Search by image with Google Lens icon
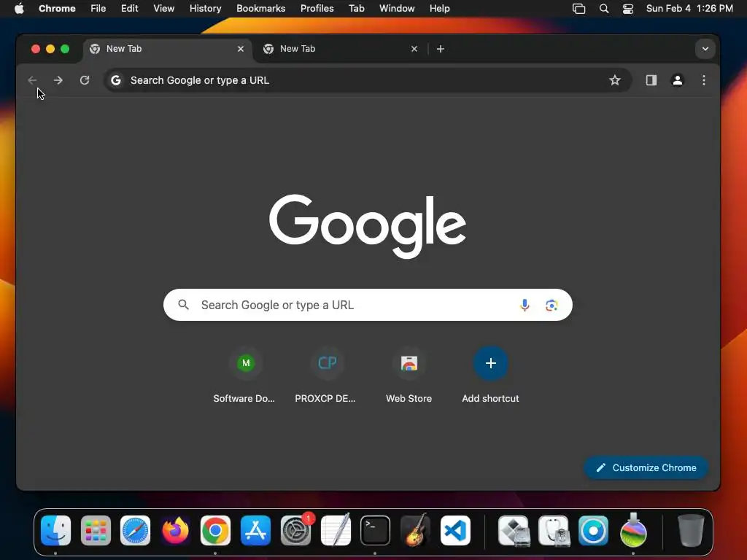The width and height of the screenshot is (747, 560). pos(551,306)
